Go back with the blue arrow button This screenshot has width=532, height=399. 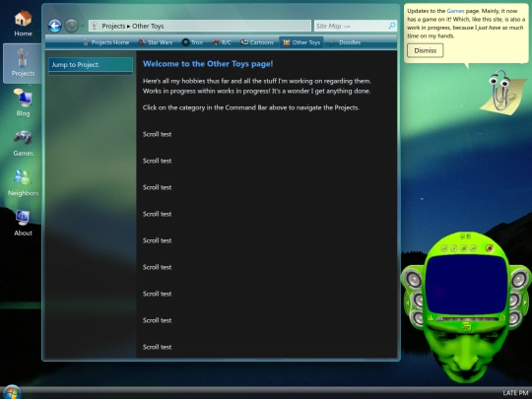[x=54, y=26]
